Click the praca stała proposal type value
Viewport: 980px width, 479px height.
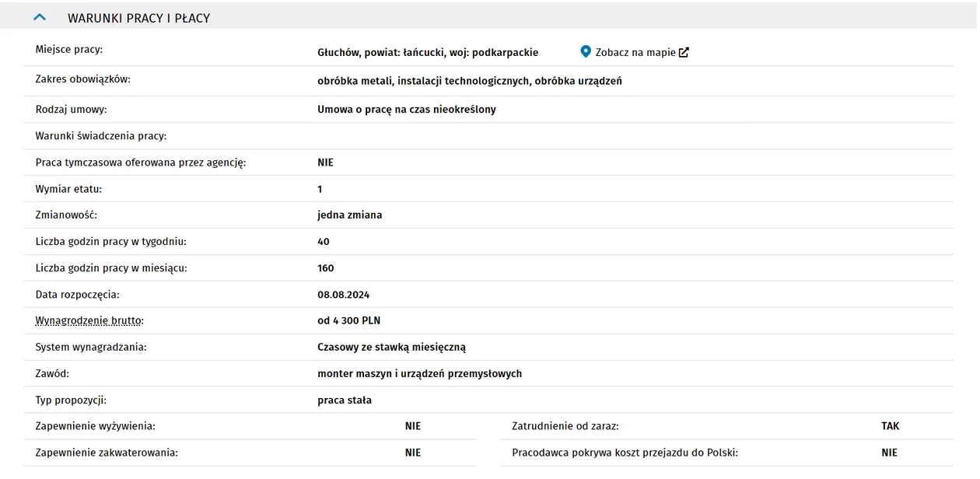pos(345,400)
